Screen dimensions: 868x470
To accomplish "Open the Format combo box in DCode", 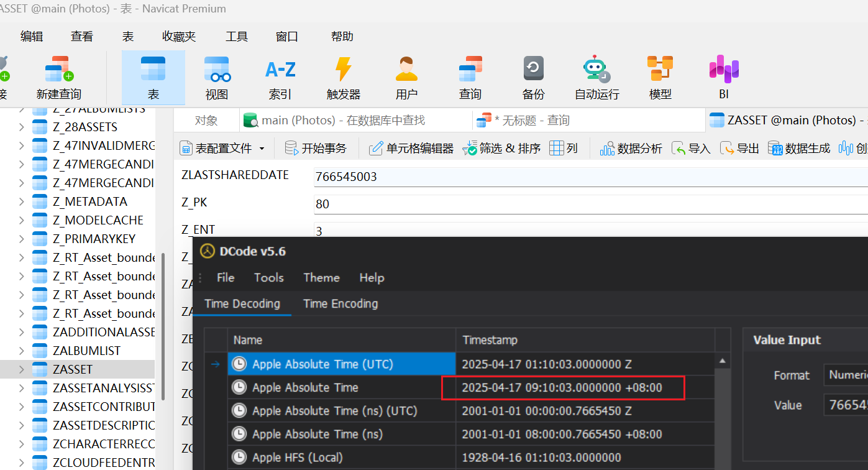I will [845, 375].
